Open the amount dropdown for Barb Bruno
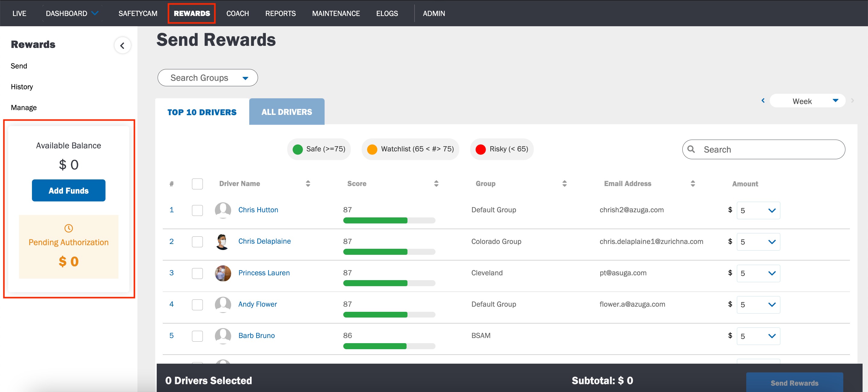 click(x=758, y=336)
